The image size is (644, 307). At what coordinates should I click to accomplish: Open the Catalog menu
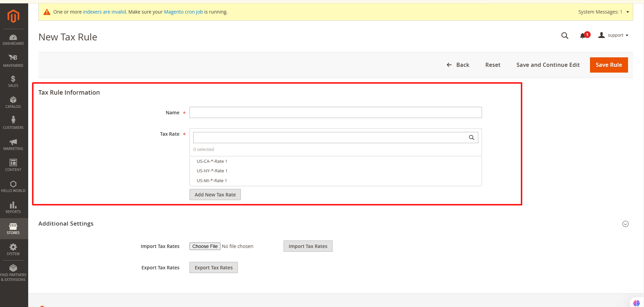pos(13,102)
